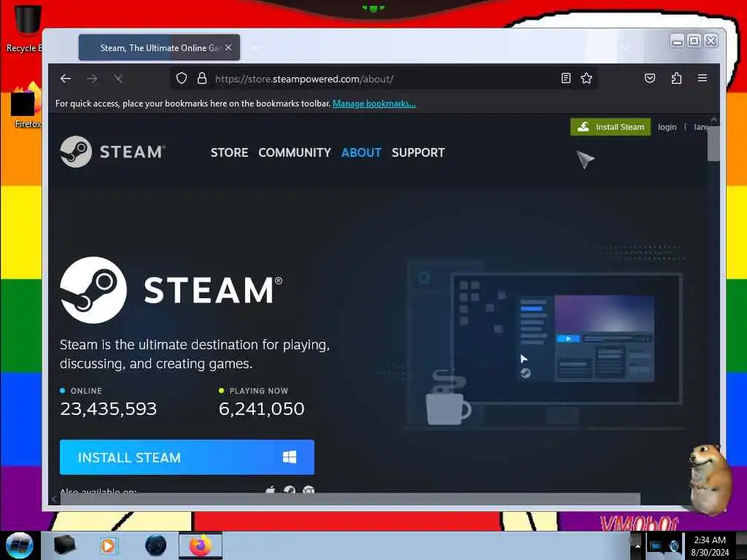Click the green Install Steam header button
Image resolution: width=747 pixels, height=560 pixels.
click(x=611, y=127)
